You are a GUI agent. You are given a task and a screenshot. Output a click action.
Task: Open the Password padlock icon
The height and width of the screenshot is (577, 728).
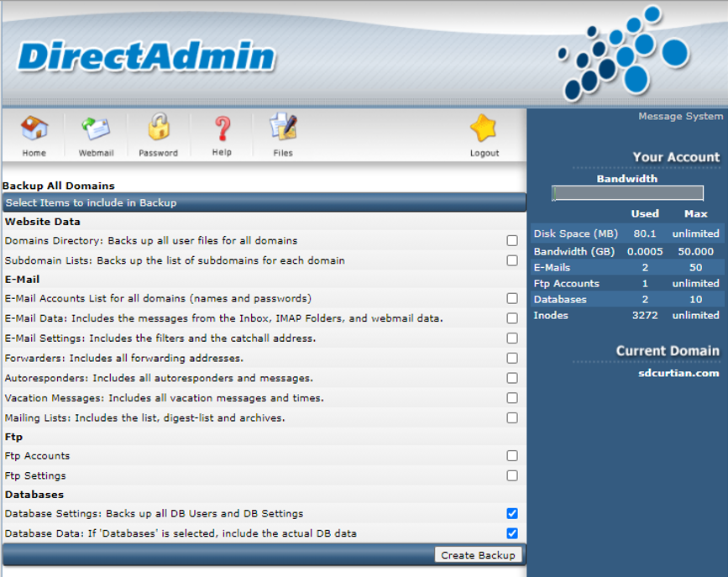coord(159,126)
